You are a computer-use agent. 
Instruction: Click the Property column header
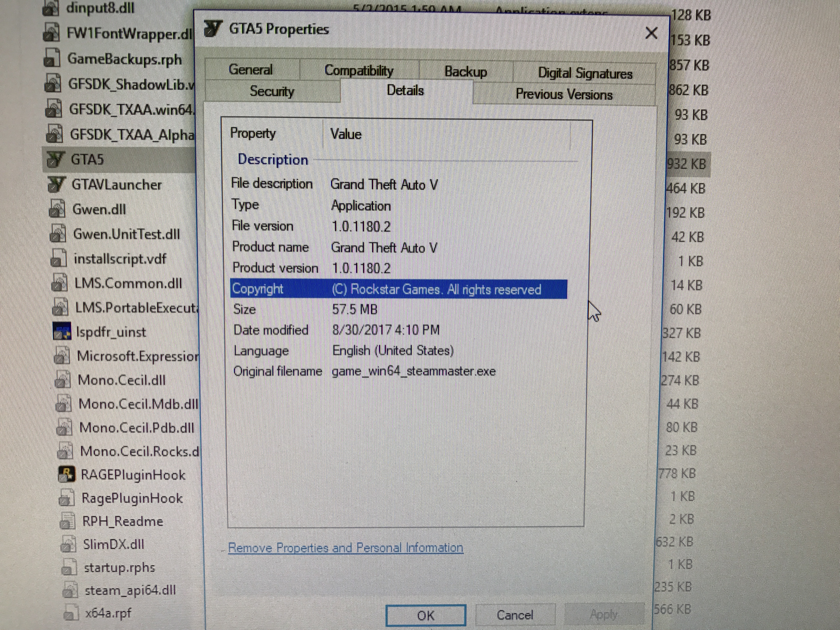(253, 134)
